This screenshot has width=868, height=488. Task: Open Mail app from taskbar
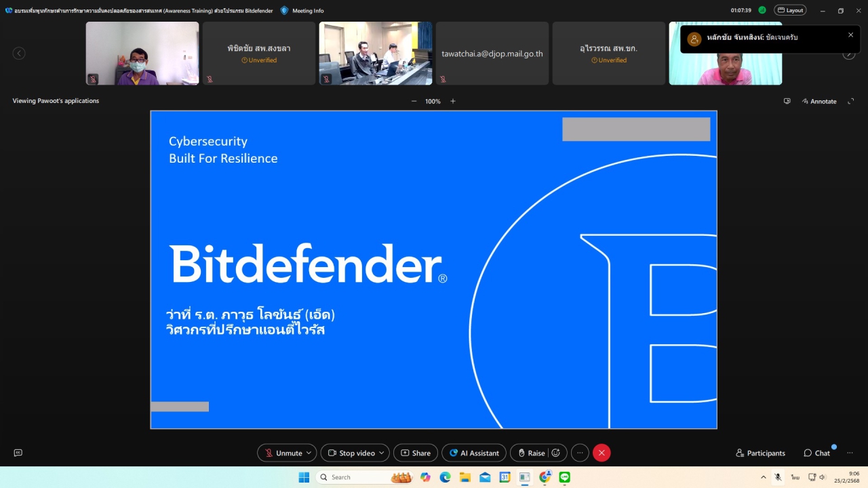tap(485, 477)
